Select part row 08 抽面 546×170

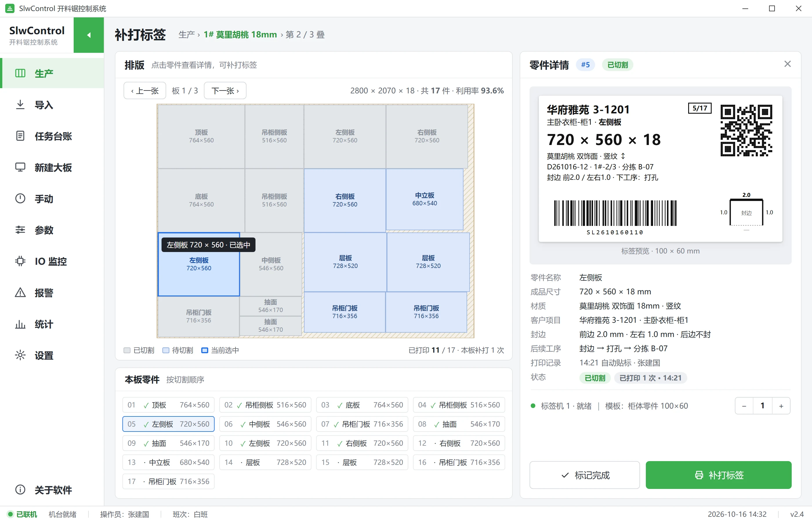pos(459,424)
